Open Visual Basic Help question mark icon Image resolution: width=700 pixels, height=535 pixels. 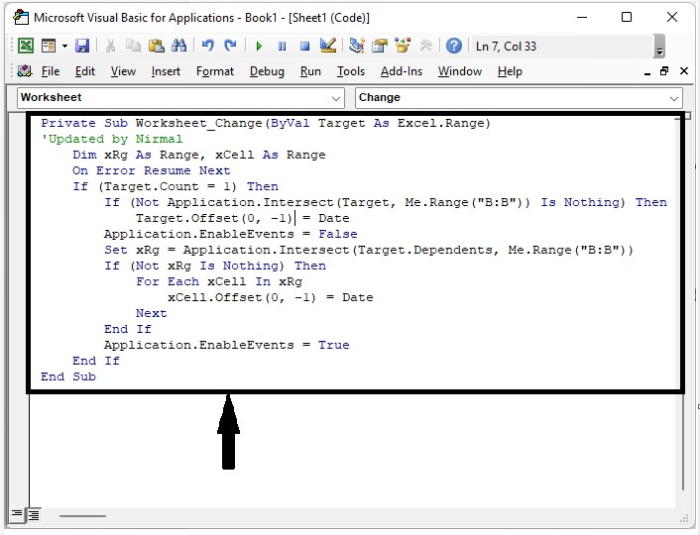point(454,46)
